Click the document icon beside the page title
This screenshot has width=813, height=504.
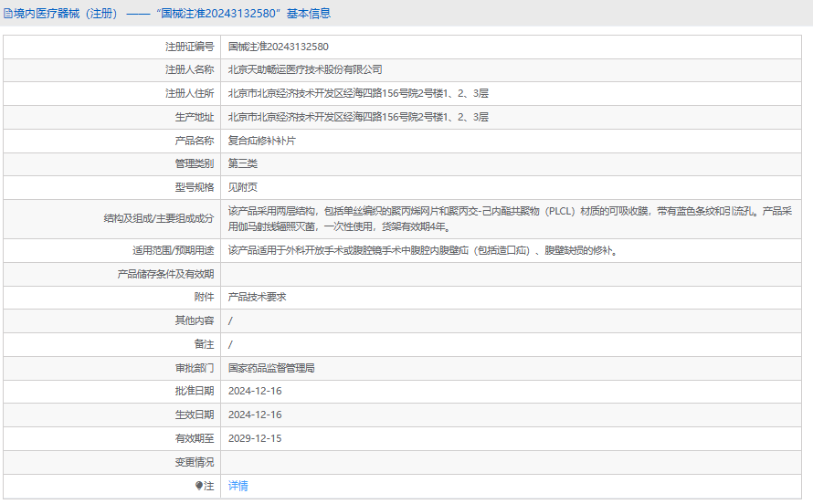pos(8,14)
